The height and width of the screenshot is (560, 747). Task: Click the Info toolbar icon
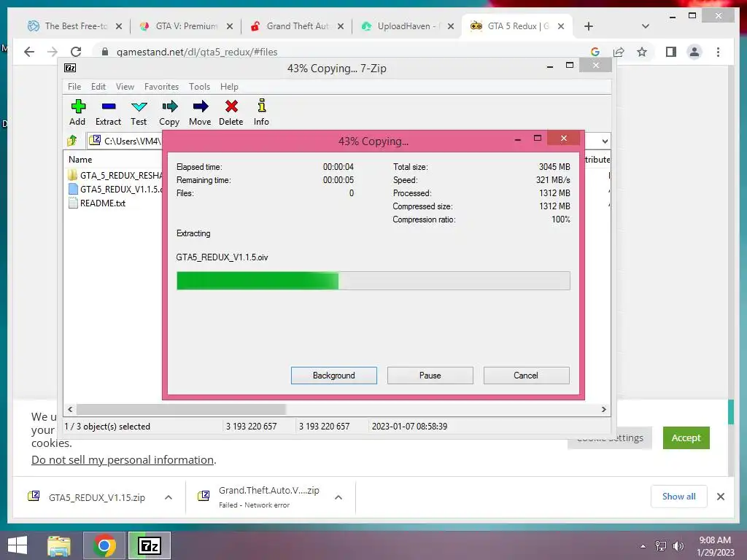click(x=261, y=112)
